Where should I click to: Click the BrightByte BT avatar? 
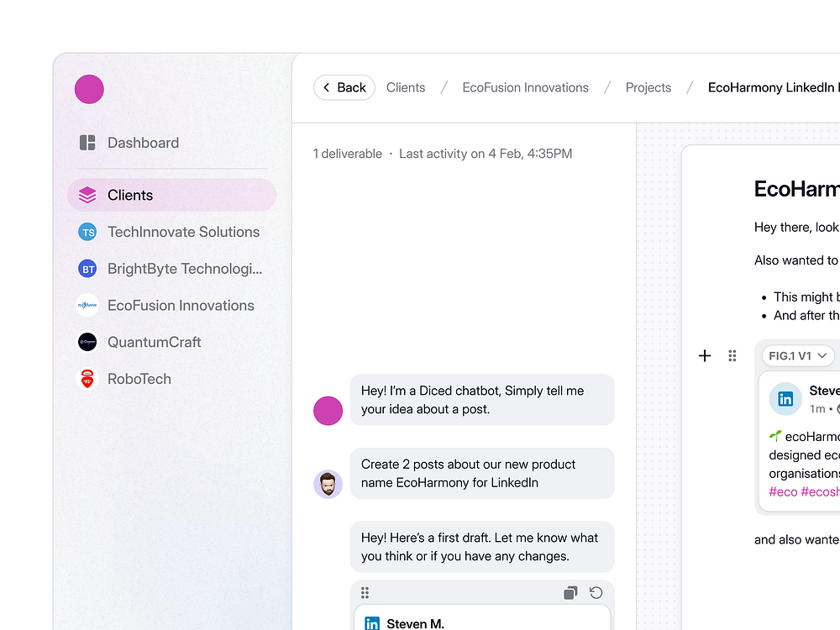coord(87,269)
